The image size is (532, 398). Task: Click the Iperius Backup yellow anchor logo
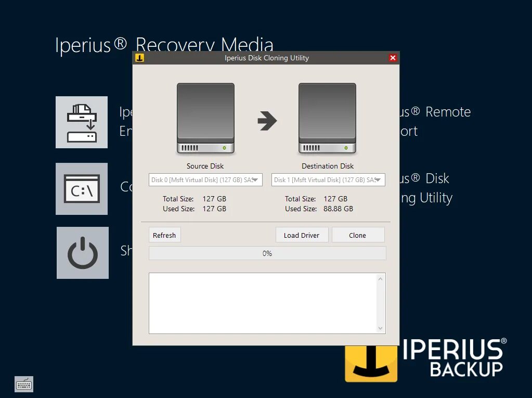(x=371, y=364)
